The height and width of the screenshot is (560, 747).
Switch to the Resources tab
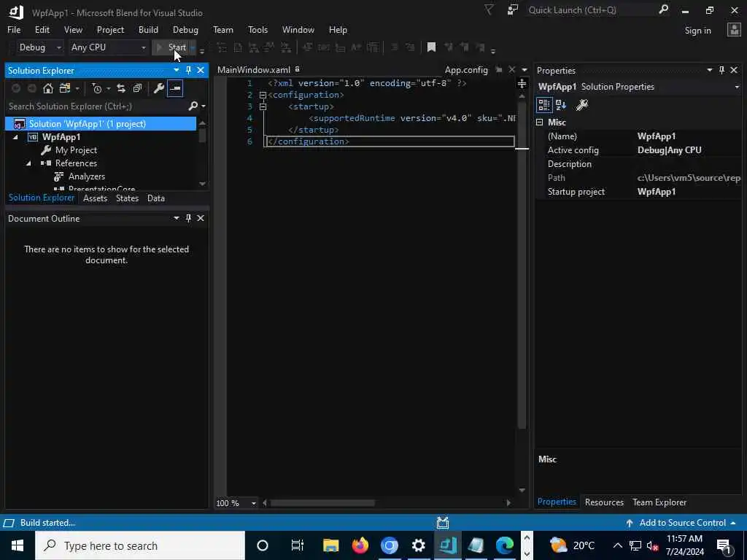604,502
